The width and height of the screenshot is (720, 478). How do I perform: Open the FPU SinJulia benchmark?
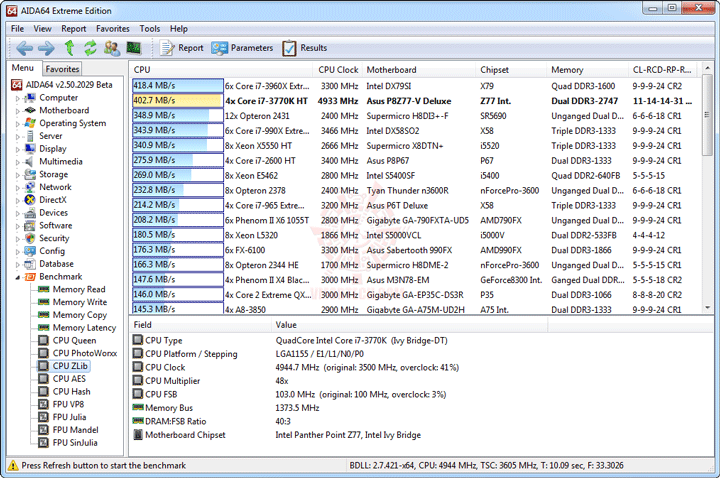(x=68, y=443)
